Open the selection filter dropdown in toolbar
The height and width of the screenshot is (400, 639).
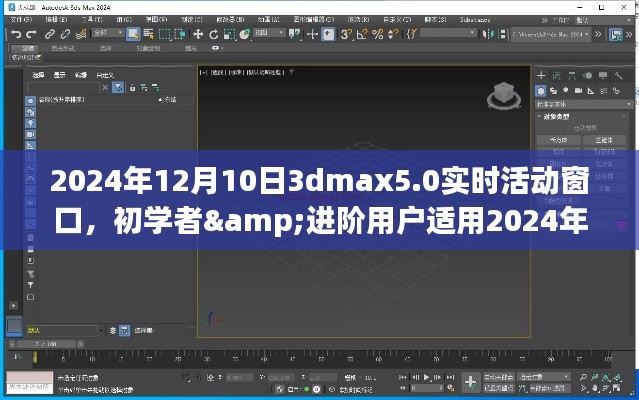pos(107,34)
